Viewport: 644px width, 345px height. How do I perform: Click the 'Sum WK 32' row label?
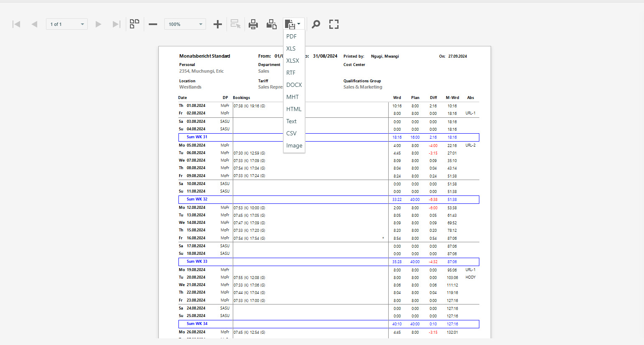197,199
